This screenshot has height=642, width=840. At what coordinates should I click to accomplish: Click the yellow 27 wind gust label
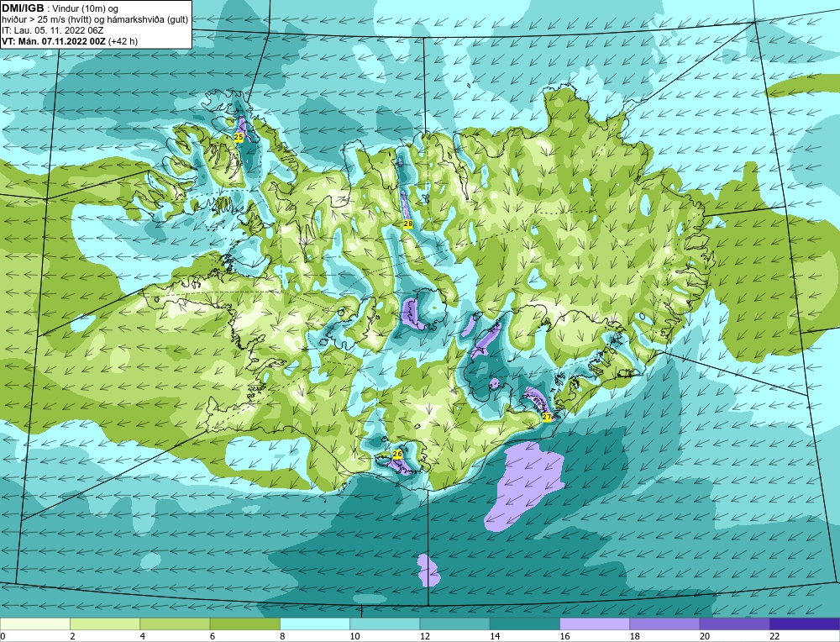click(547, 417)
